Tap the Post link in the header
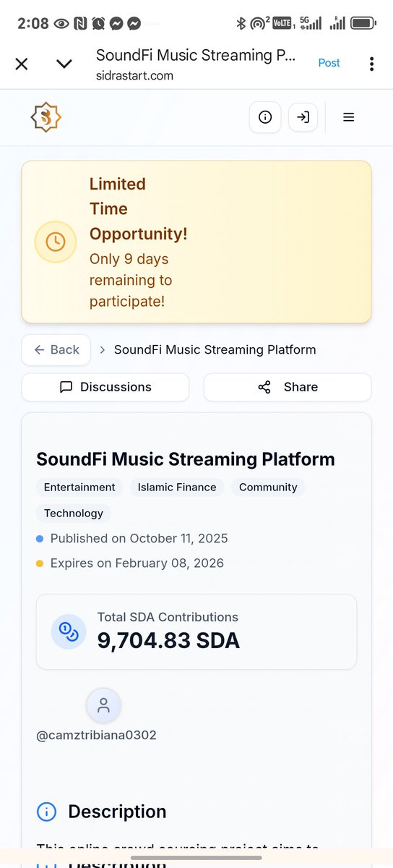Screen dimensions: 393x868 click(329, 63)
